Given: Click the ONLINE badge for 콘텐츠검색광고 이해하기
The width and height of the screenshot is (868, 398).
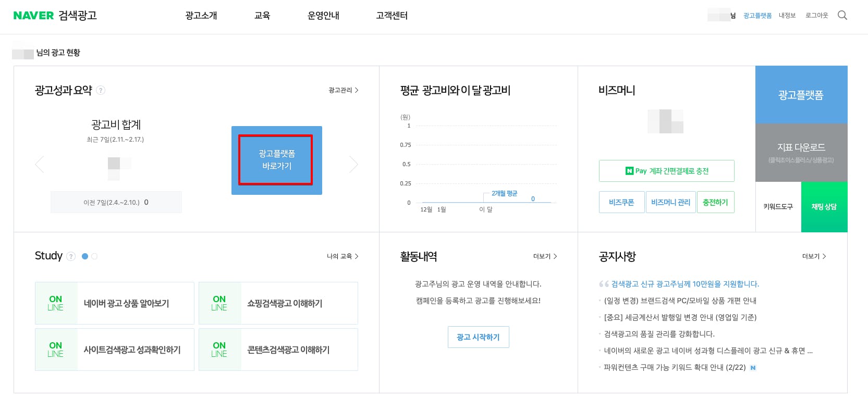Looking at the screenshot, I should coord(219,350).
